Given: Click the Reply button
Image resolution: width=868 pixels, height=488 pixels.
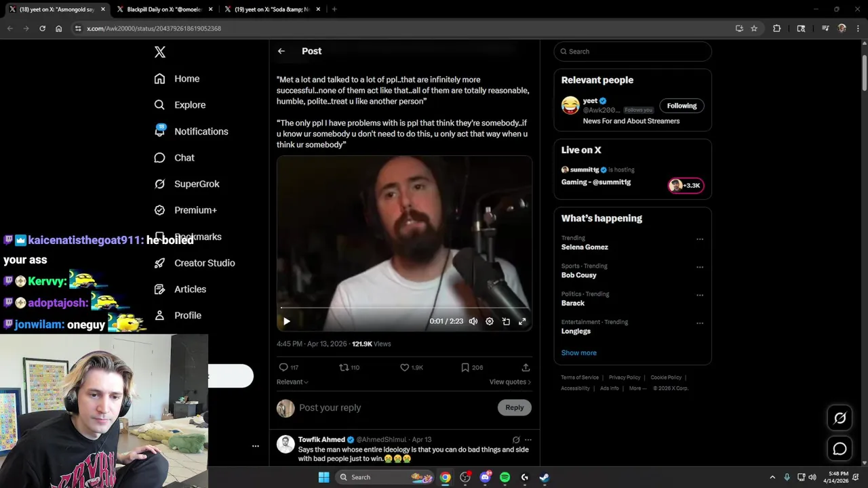Looking at the screenshot, I should pos(515,407).
